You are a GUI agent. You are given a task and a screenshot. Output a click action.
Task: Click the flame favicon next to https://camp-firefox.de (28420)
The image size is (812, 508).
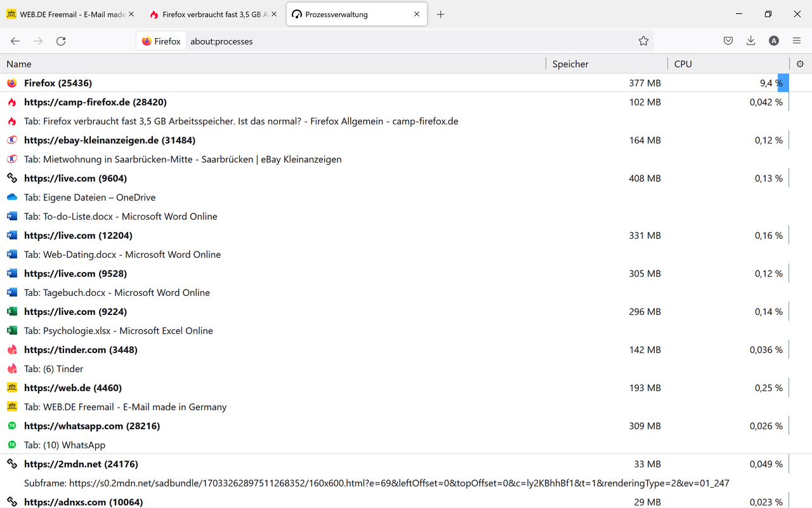click(x=11, y=102)
